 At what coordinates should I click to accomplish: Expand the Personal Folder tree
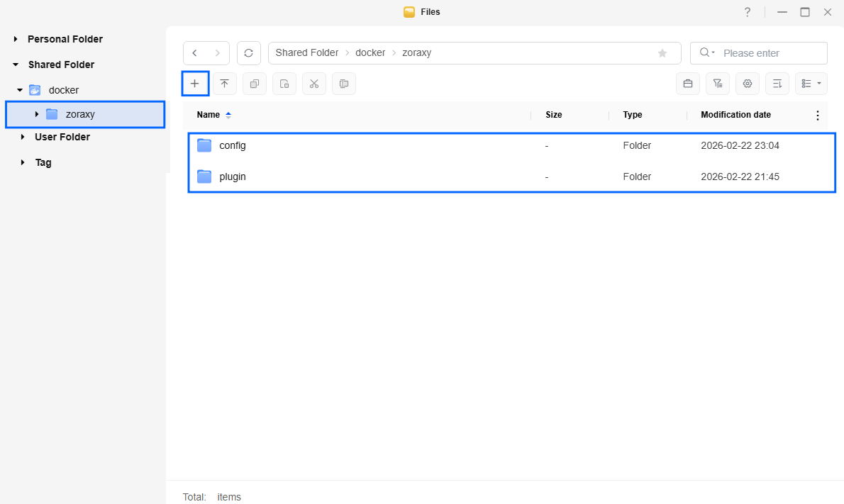click(x=16, y=39)
